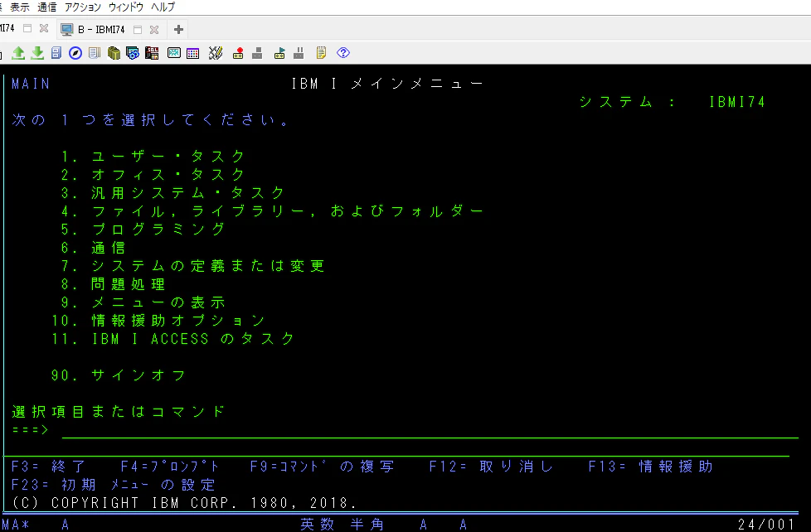Click the システム : IBMI74 text
This screenshot has height=532, width=811.
tap(672, 102)
